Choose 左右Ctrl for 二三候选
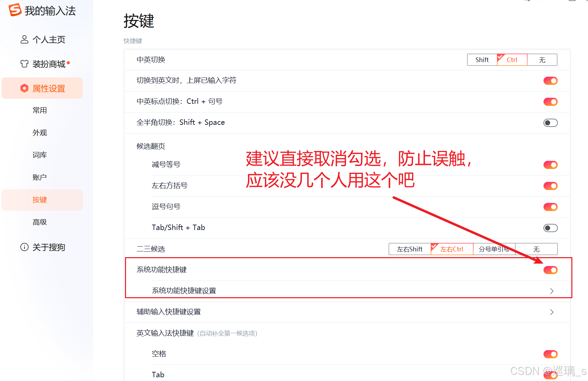This screenshot has height=381, width=588. (452, 249)
